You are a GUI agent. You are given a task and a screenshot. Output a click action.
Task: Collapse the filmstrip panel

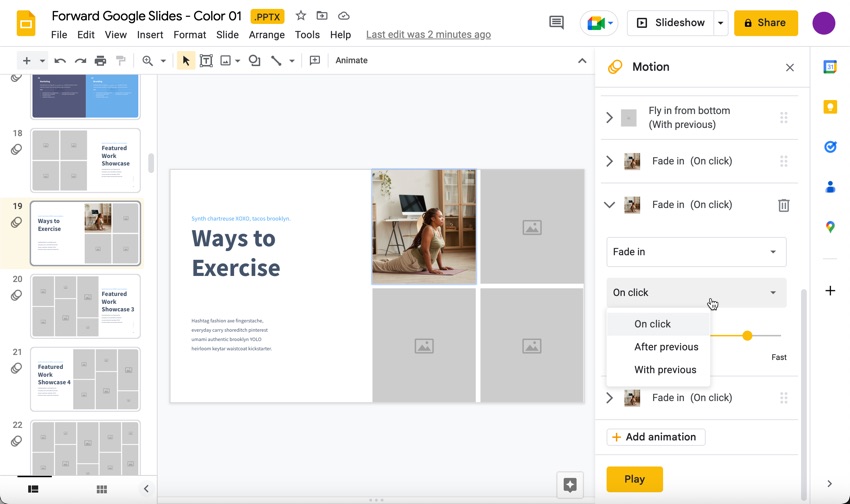click(x=146, y=489)
